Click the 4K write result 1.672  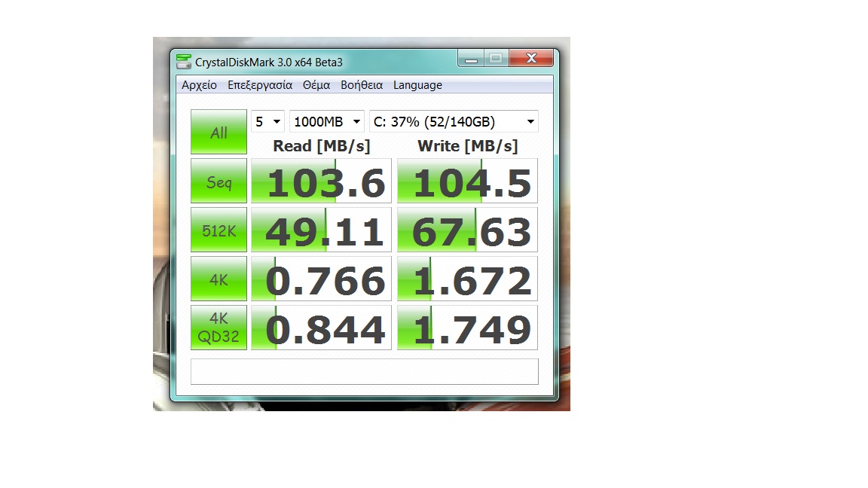[467, 279]
